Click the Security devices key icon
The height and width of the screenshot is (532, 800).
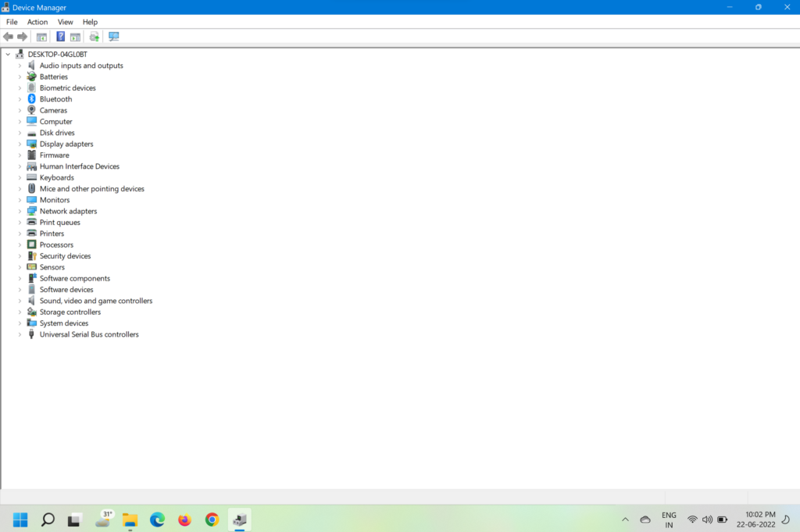[31, 256]
